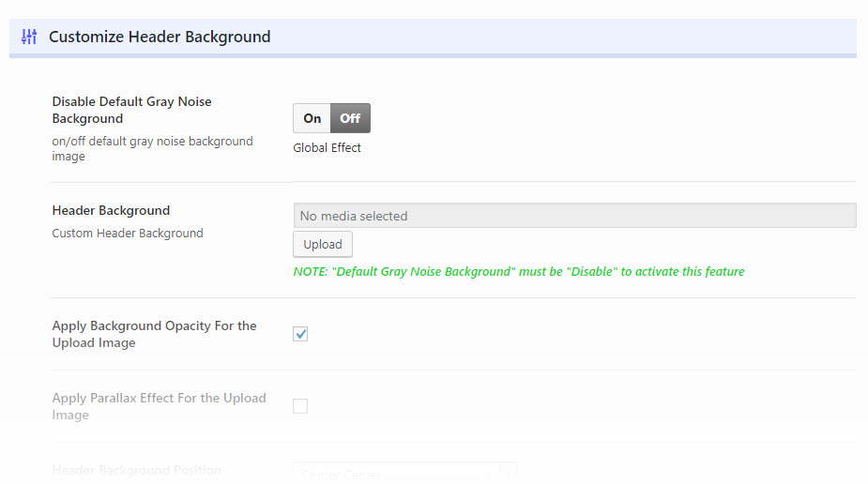The width and height of the screenshot is (868, 484).
Task: Click the Header Background setting label
Action: tap(111, 210)
